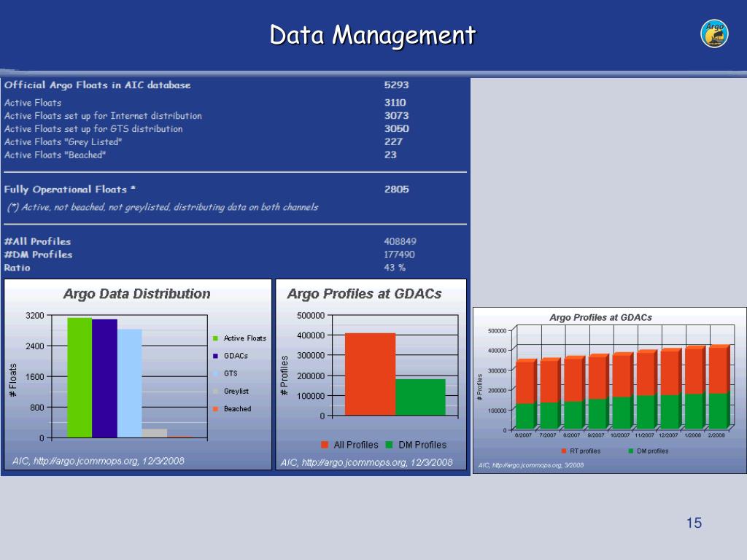Click the AIC 3/2008 source link in monthly chart

coord(531,465)
